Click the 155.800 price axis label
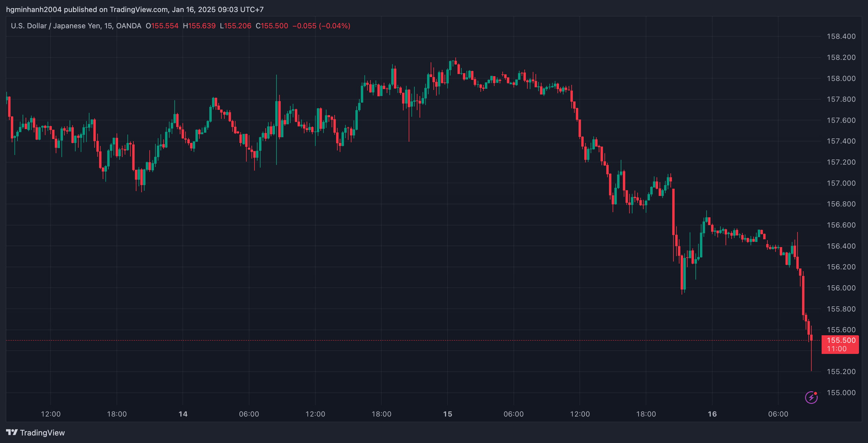Viewport: 868px width, 443px height. pos(841,309)
